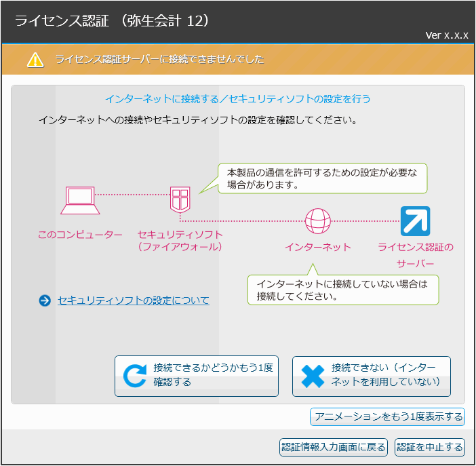Click the pink computer icon
The height and width of the screenshot is (466, 476).
click(x=80, y=200)
